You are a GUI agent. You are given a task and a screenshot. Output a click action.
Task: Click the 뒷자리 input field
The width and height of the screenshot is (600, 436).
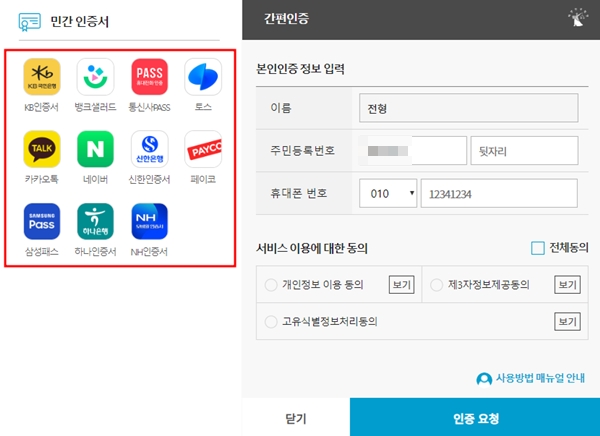tap(524, 150)
